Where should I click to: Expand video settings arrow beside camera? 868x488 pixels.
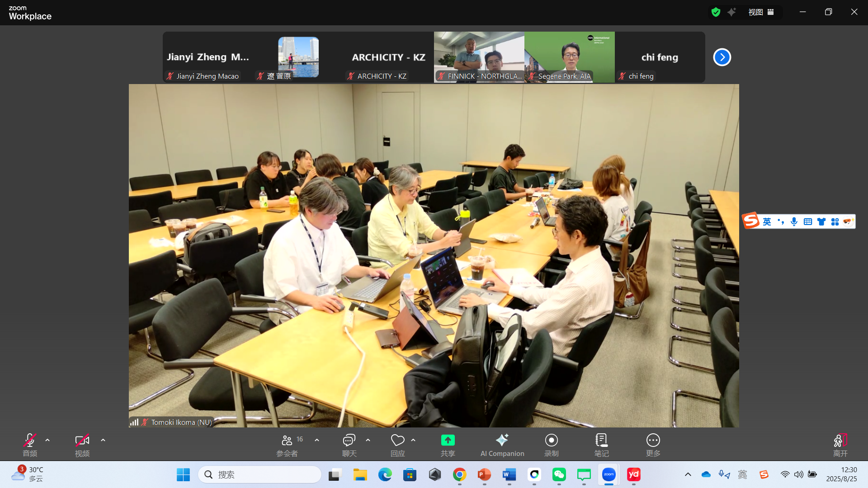103,440
